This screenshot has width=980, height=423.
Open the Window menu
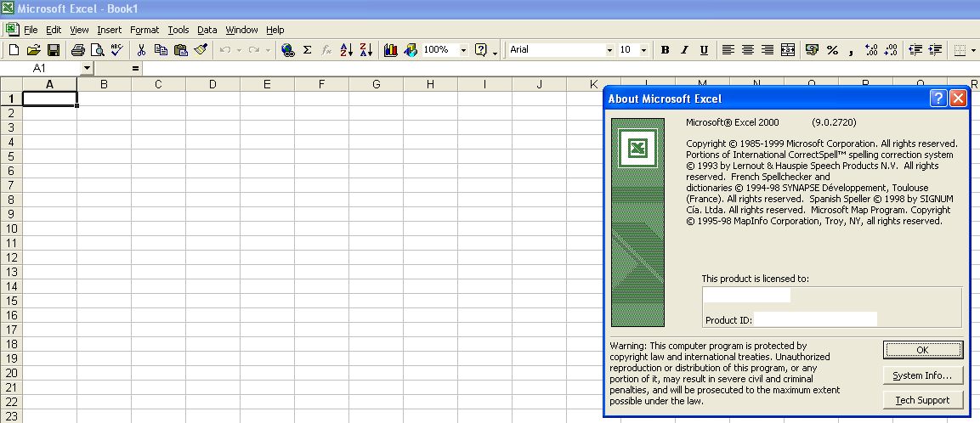click(242, 30)
